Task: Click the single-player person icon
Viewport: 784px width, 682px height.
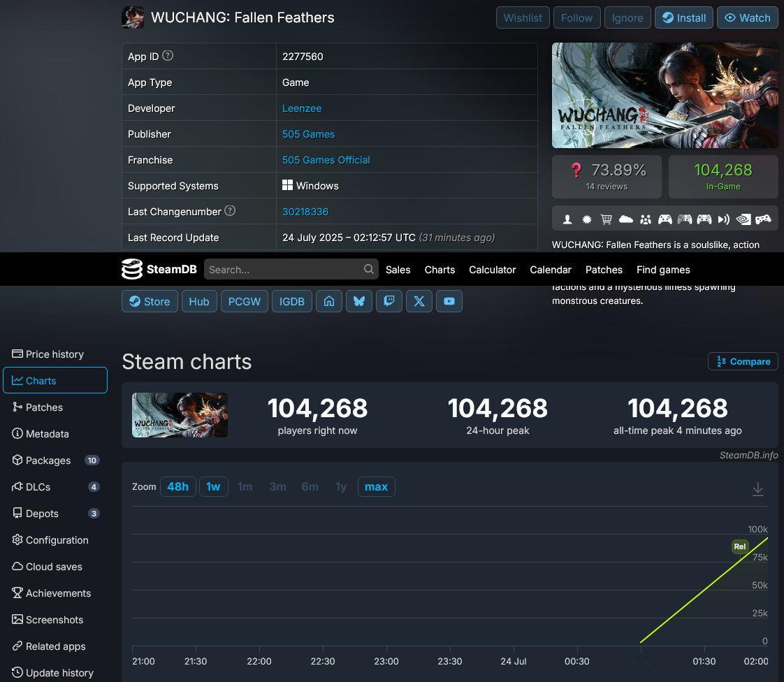Action: [567, 219]
